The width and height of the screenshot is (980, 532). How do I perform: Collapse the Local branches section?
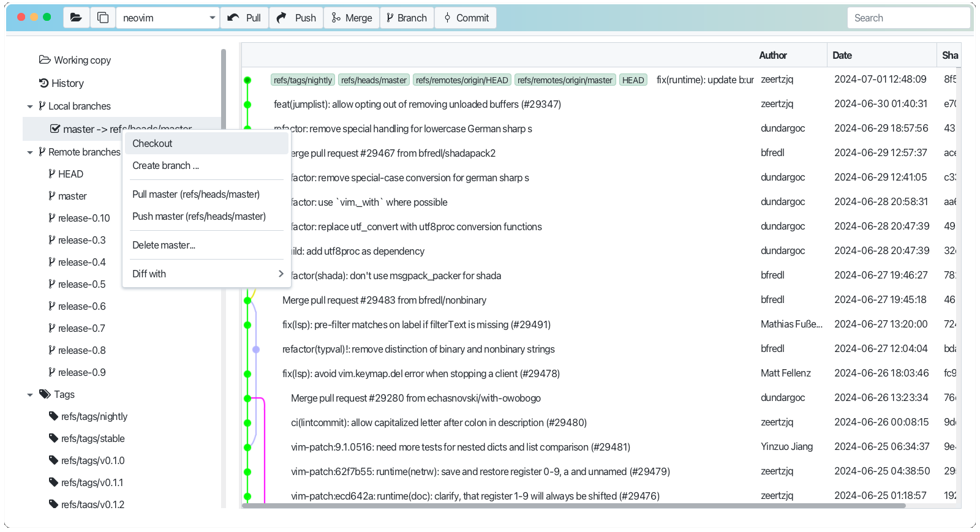(30, 107)
